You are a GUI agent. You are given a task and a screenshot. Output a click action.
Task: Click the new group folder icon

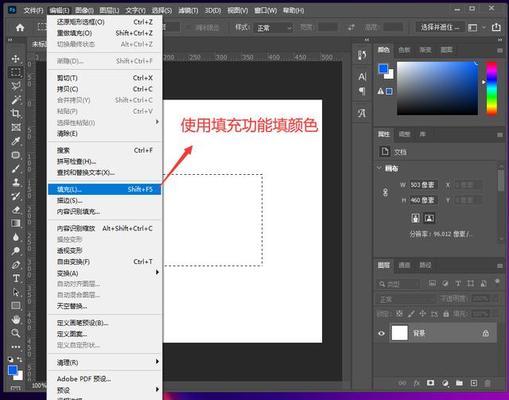click(459, 383)
